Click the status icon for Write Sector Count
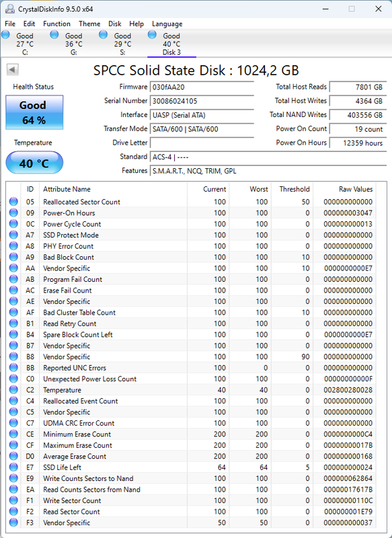Viewport: 392px width, 538px height. tap(13, 500)
